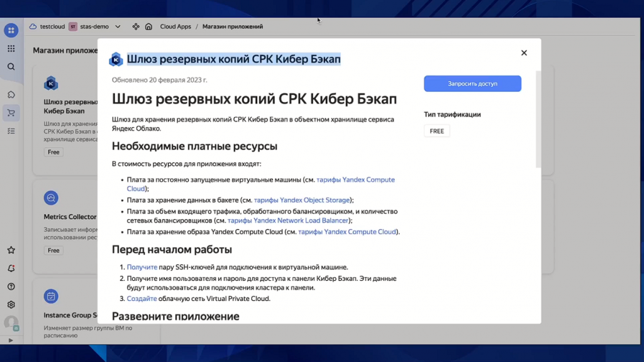Click the testcloud cloud name
The image size is (644, 362).
(52, 26)
